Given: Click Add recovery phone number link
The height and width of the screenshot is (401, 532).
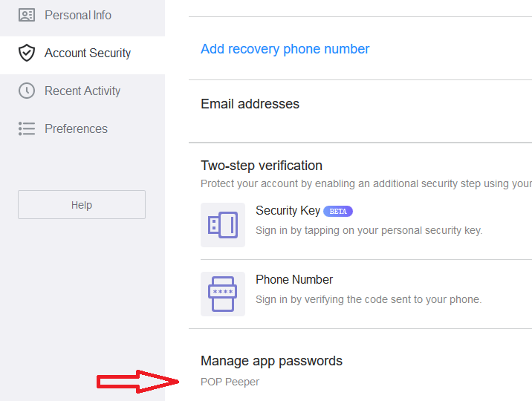Looking at the screenshot, I should tap(285, 49).
